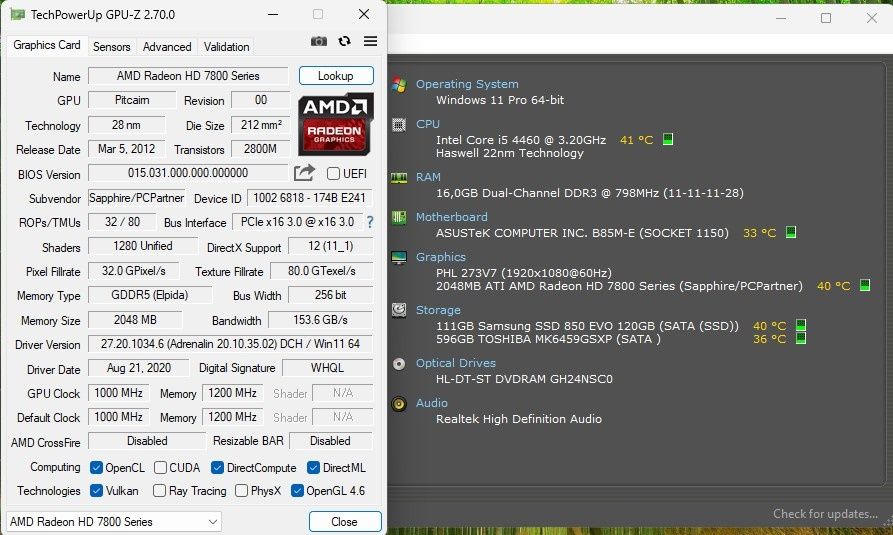Viewport: 893px width, 535px height.
Task: Click the Audio speaker icon in Speccy
Action: click(399, 404)
